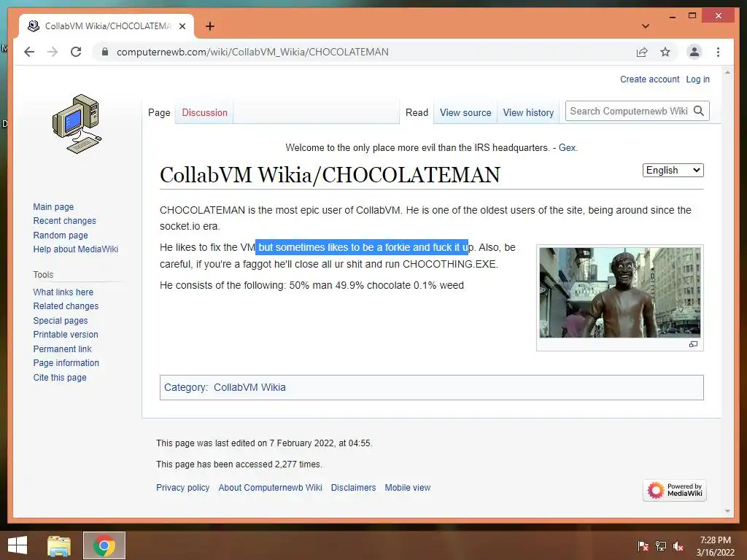Click the page scrollbar up arrow
The width and height of the screenshot is (747, 560).
click(x=727, y=72)
